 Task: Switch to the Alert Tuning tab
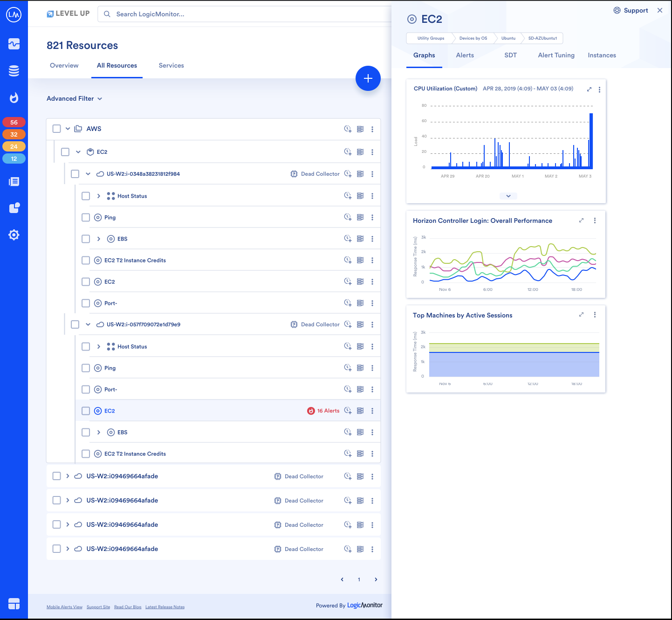tap(556, 55)
